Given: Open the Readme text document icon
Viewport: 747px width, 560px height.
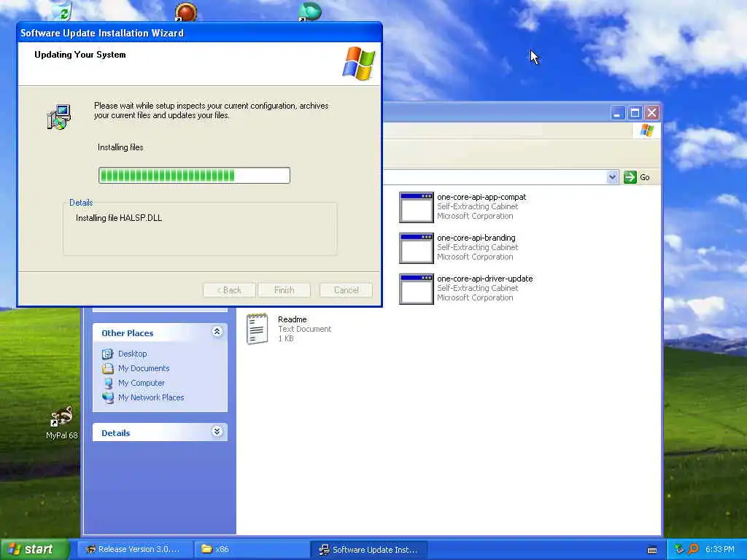Looking at the screenshot, I should tap(258, 329).
